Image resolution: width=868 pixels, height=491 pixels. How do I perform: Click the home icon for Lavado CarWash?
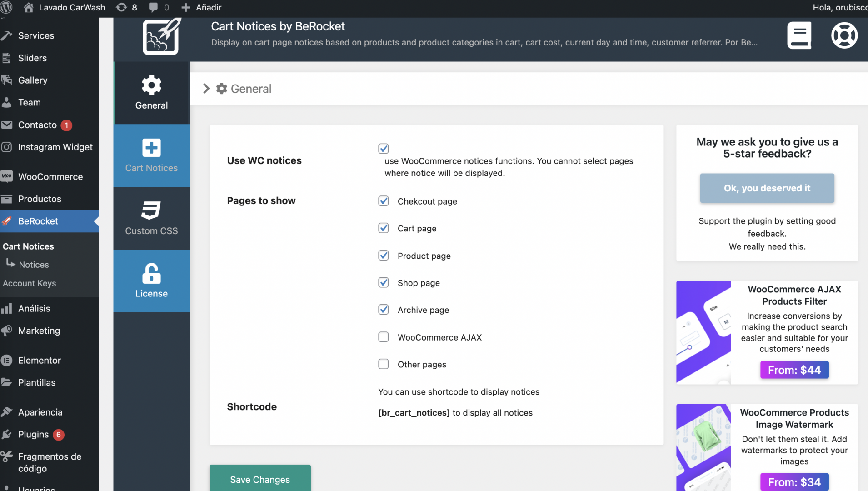point(28,7)
